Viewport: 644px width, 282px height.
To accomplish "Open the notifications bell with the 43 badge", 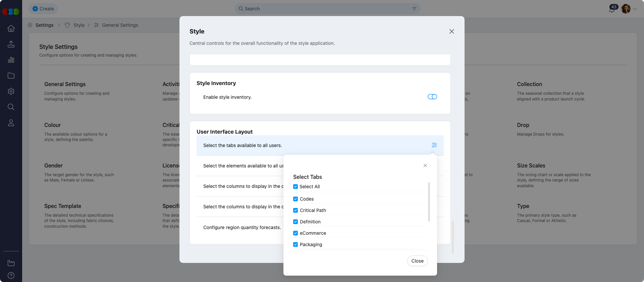I will (x=612, y=9).
